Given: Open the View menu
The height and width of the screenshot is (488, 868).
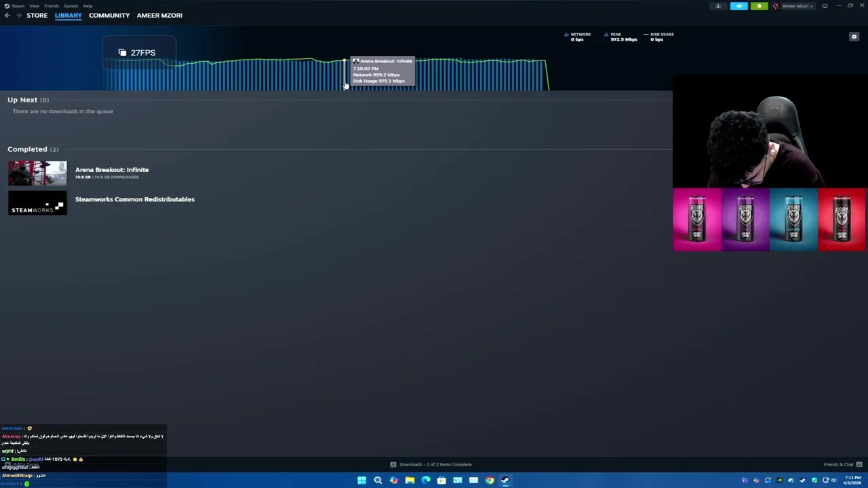Looking at the screenshot, I should 34,5.
